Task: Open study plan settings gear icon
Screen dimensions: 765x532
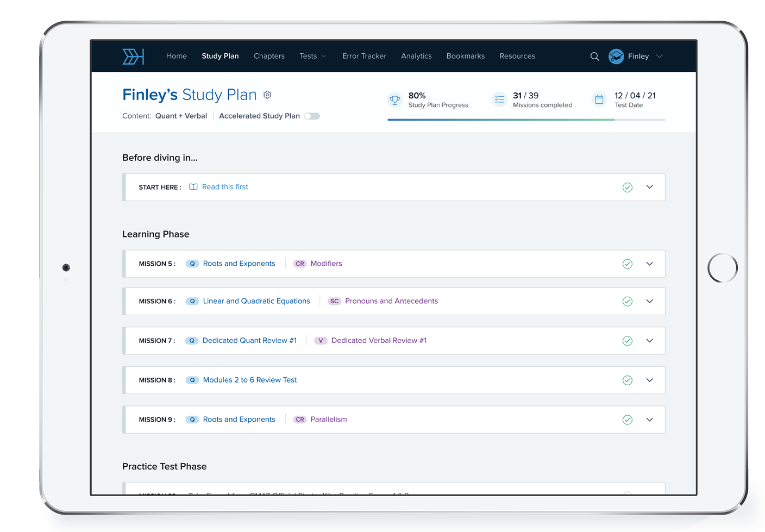Action: pyautogui.click(x=267, y=95)
